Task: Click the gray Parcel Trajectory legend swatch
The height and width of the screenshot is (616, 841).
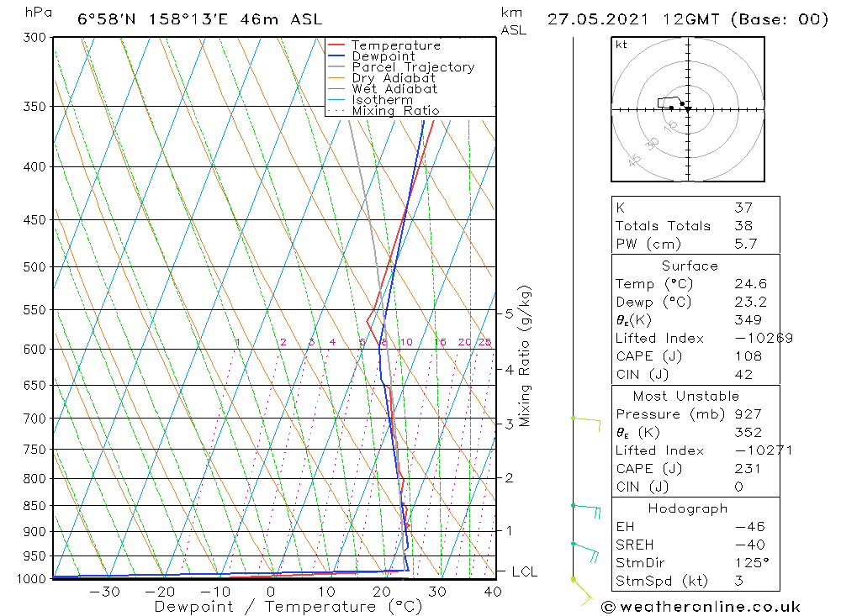Action: pos(336,67)
